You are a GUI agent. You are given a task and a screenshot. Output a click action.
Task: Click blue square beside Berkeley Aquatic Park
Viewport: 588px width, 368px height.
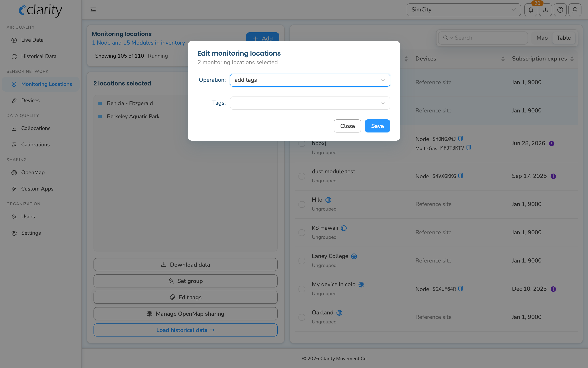pos(100,117)
